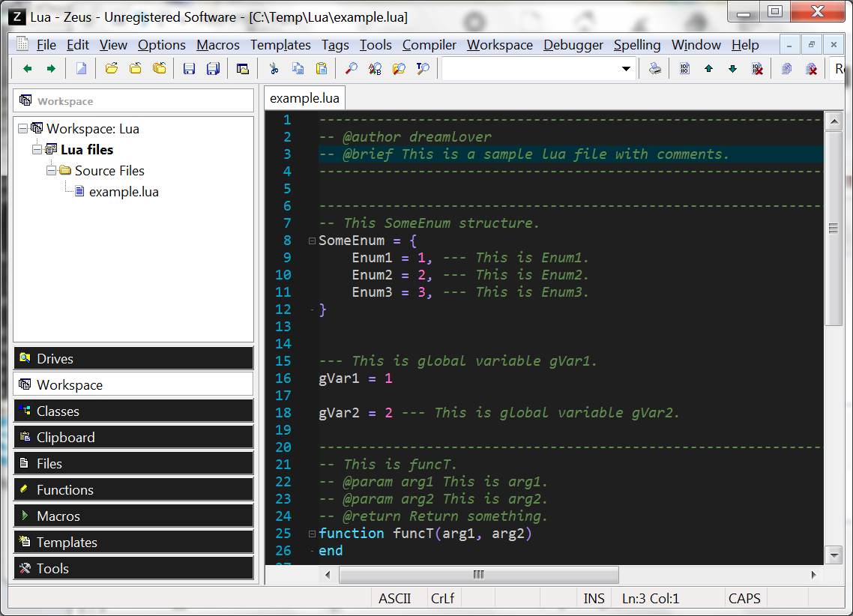Viewport: 853px width, 616px height.
Task: Save the file with the single floppy disk icon
Action: pos(189,68)
